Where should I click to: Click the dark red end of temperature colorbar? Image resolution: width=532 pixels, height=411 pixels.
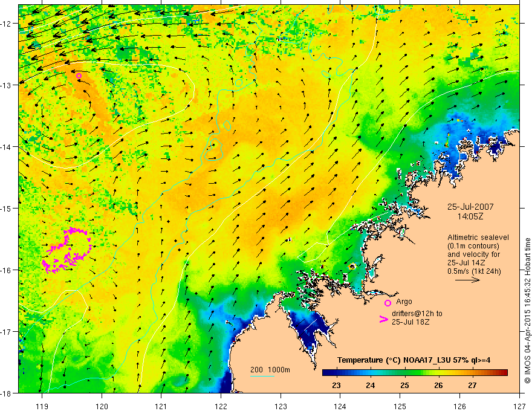coord(504,372)
